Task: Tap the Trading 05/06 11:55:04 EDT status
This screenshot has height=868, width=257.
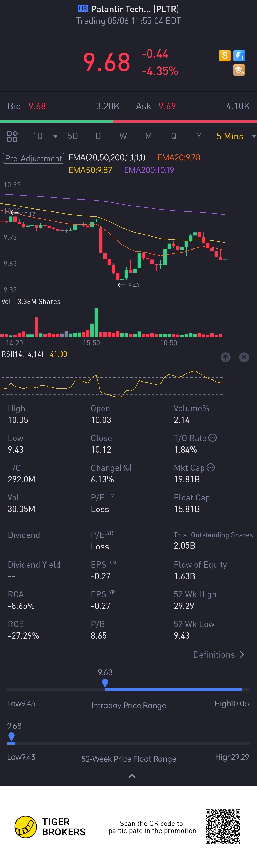Action: click(x=128, y=21)
